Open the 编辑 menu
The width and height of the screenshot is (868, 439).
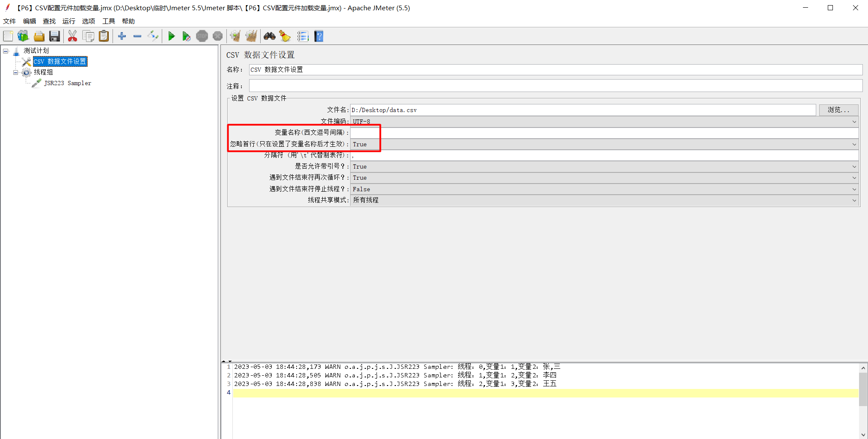coord(30,21)
